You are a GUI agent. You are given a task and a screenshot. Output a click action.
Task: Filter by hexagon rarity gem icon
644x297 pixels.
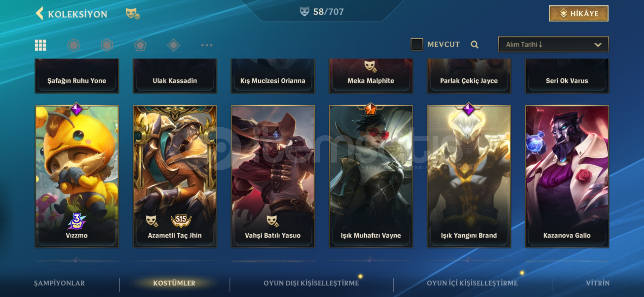(107, 45)
